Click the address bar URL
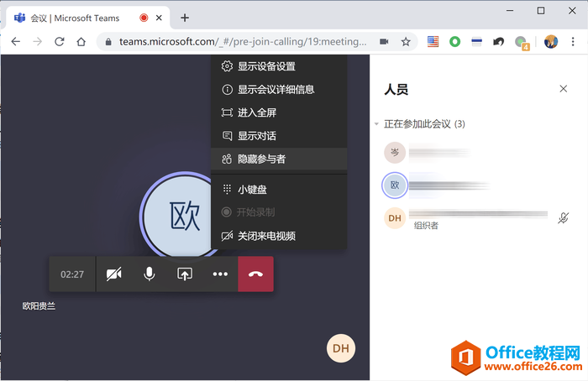 pyautogui.click(x=243, y=42)
